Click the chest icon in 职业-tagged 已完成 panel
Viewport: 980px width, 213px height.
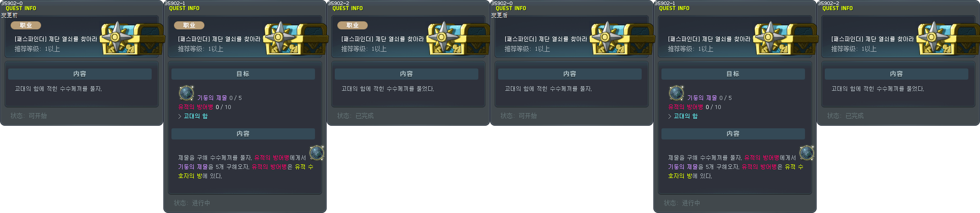pyautogui.click(x=458, y=38)
